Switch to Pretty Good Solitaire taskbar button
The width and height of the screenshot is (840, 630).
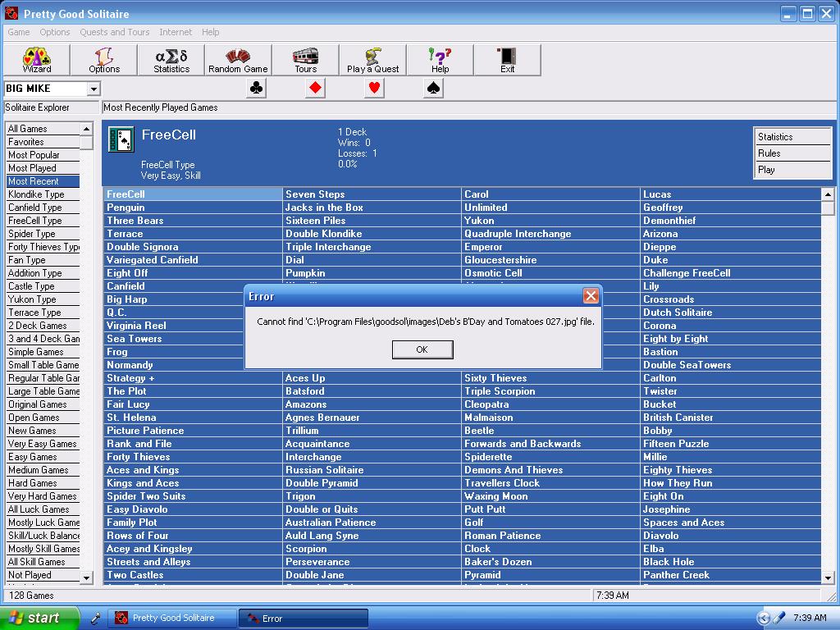pos(172,619)
